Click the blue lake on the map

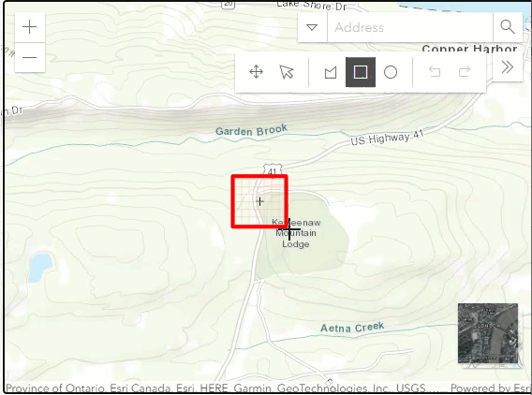(39, 267)
